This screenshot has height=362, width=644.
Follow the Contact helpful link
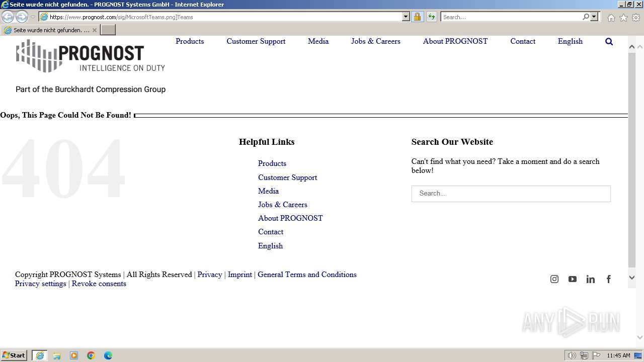click(271, 232)
